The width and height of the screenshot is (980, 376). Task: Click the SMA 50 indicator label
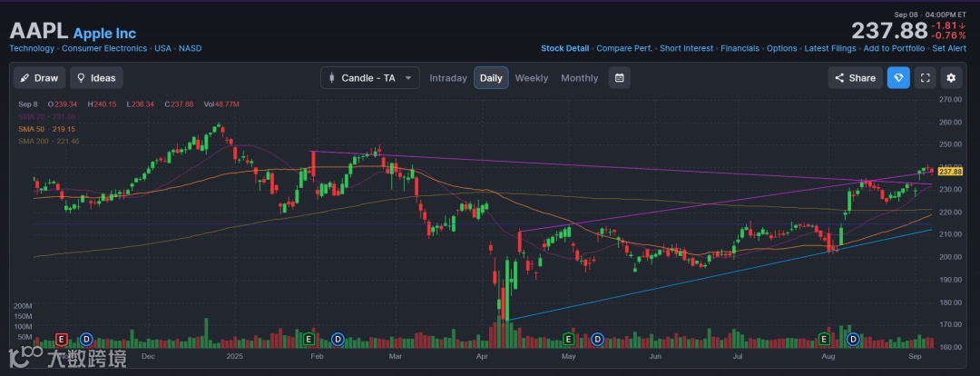click(47, 129)
